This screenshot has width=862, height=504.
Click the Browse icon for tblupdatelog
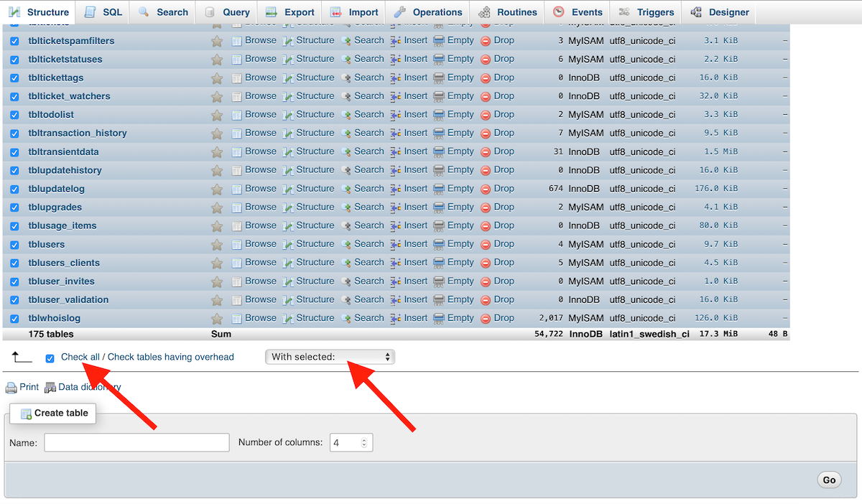[237, 190]
